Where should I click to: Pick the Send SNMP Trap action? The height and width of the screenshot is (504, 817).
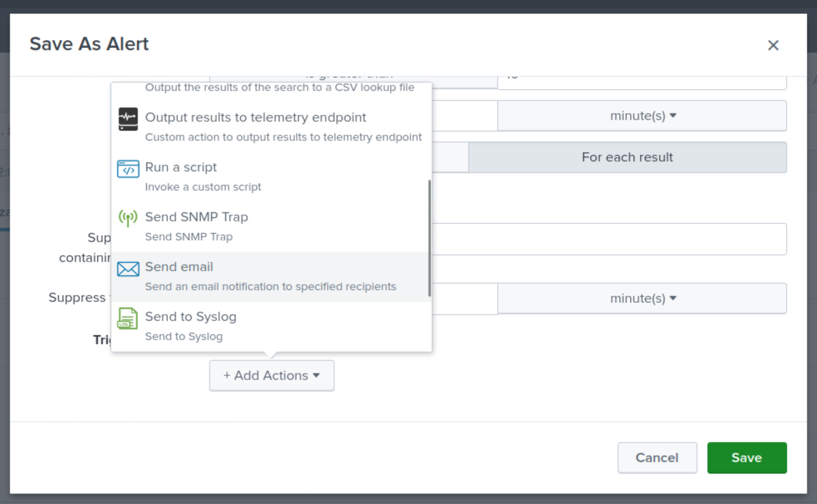196,217
